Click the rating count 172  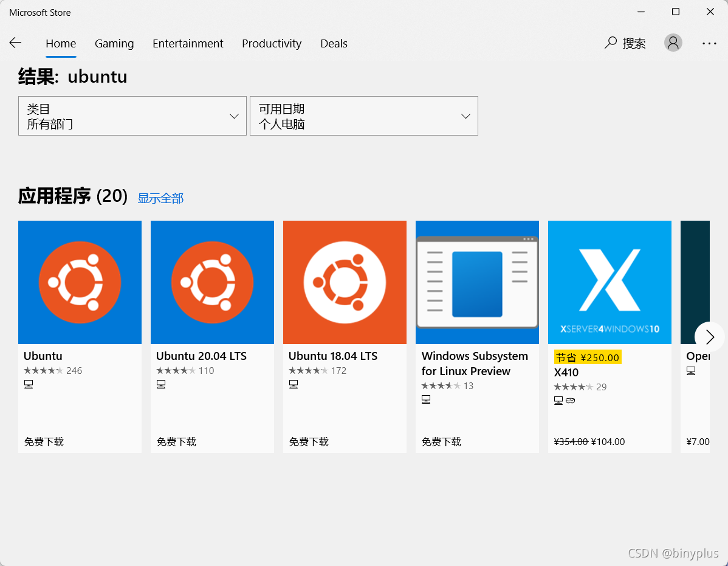[339, 370]
